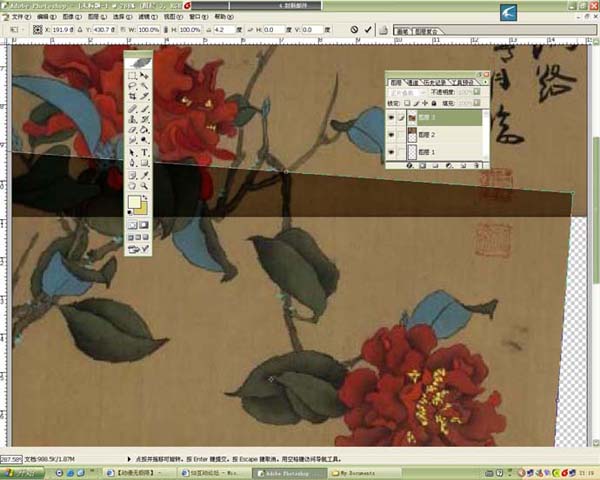Choose Full screen mode

(x=146, y=238)
